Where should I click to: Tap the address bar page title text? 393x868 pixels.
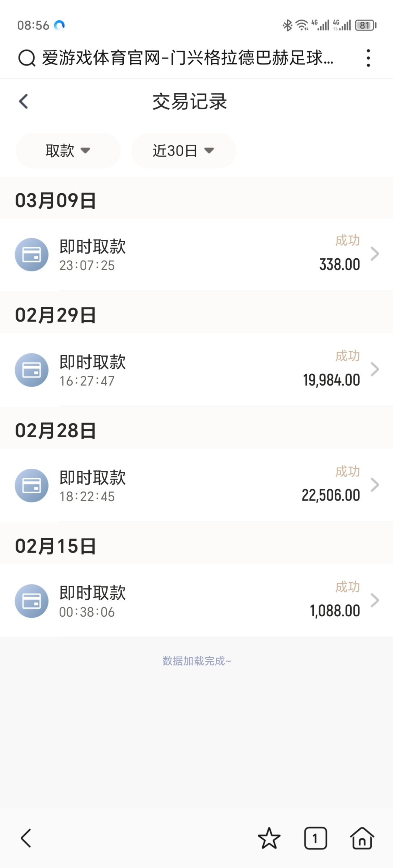[187, 58]
